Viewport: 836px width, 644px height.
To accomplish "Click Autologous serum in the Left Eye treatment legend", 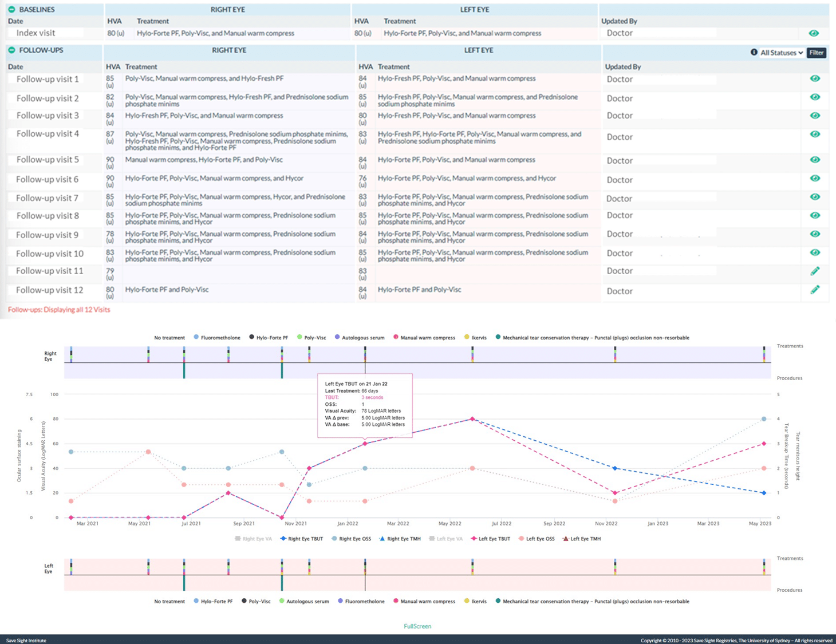I will 304,602.
